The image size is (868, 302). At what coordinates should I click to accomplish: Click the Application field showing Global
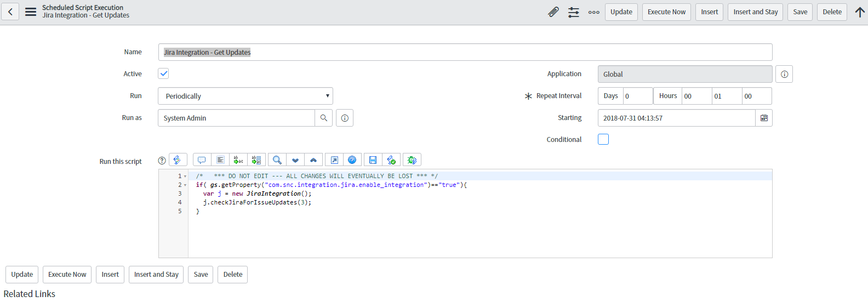tap(685, 74)
